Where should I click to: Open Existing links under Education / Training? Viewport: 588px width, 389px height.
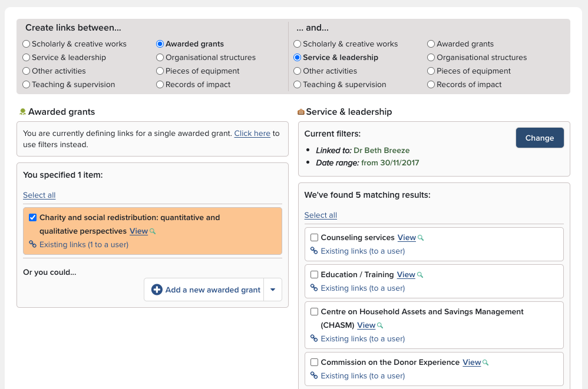point(362,288)
